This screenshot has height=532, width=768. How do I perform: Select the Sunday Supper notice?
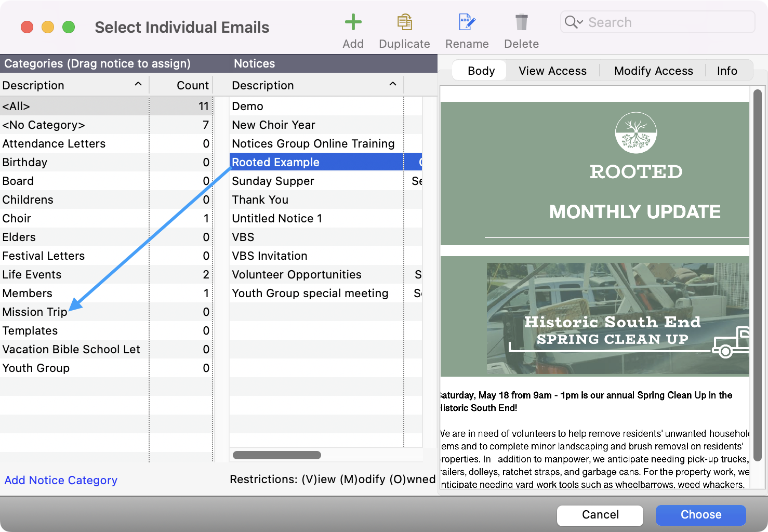[x=273, y=181]
